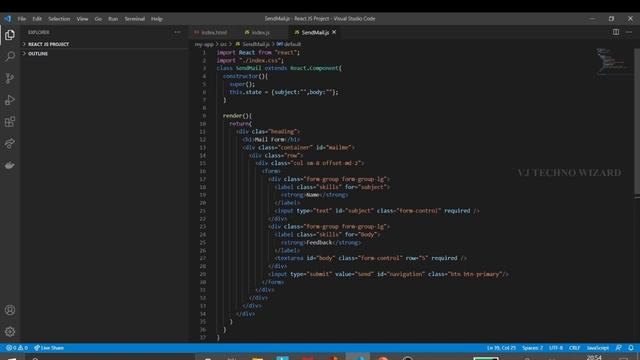Viewport: 640px width, 360px height.
Task: Click the VS Code logo icon
Action: [8, 19]
